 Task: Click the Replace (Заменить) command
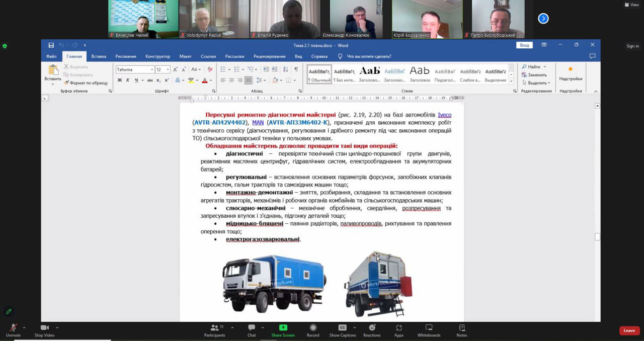click(534, 74)
